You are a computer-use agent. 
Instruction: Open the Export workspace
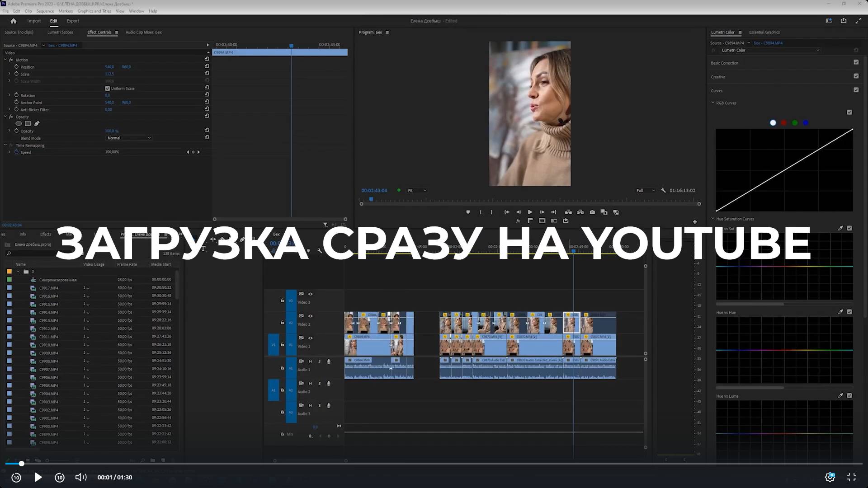(x=72, y=21)
